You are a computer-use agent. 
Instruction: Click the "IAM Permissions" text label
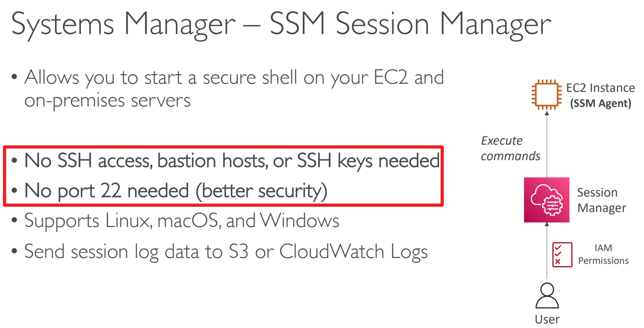603,254
